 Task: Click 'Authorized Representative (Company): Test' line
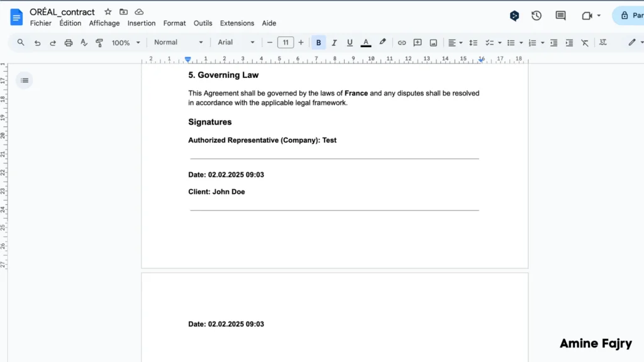(262, 140)
